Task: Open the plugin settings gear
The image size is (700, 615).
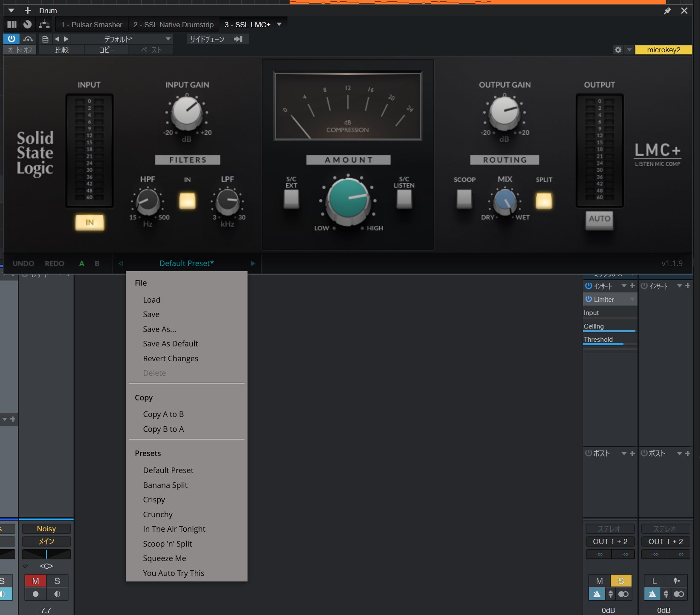Action: (618, 50)
